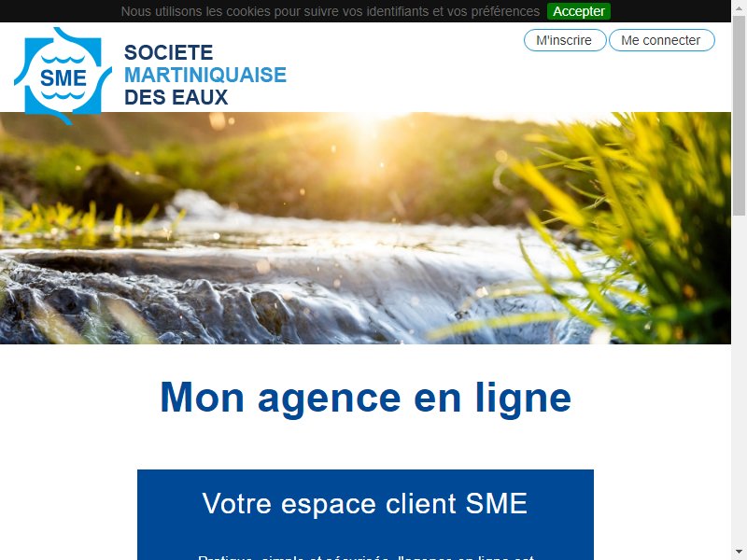Click the light-blue MARTINIQUAISE text
Image resolution: width=747 pixels, height=560 pixels.
click(205, 75)
